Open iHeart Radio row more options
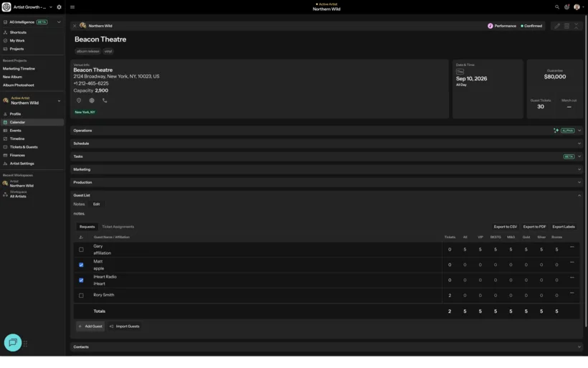Viewport: 588px width, 368px height. pos(572,278)
